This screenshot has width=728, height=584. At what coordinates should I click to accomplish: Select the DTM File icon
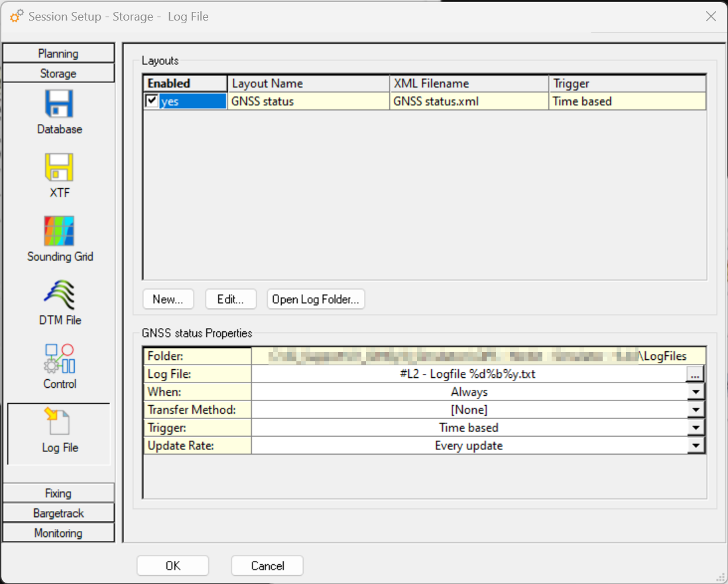point(60,295)
